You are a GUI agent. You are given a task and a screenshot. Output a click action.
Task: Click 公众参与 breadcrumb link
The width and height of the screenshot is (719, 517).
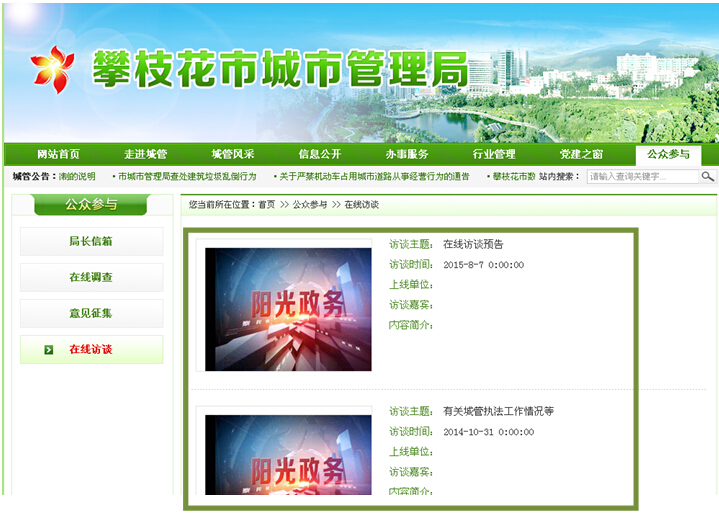pos(309,204)
